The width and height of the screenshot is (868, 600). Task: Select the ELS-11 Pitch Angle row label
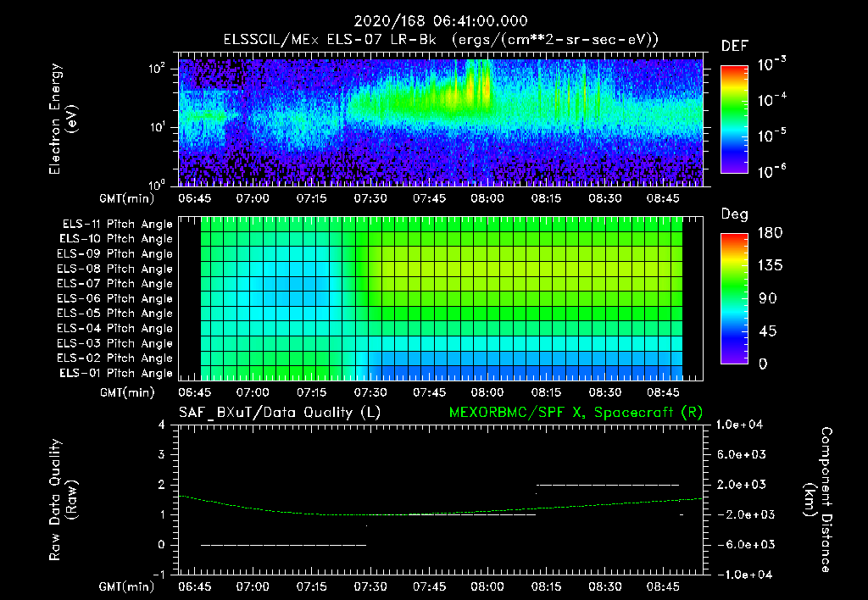coord(117,225)
